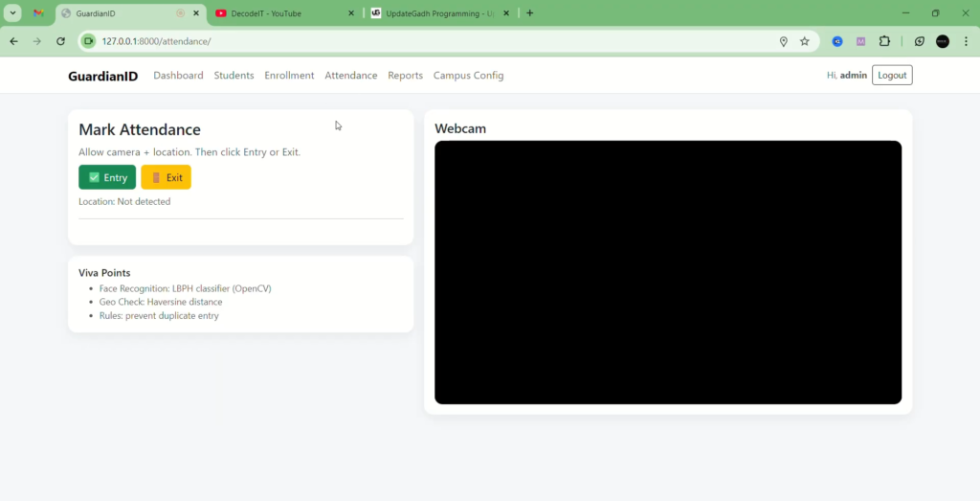Open a new tab with plus button
Viewport: 980px width, 501px height.
coord(530,13)
